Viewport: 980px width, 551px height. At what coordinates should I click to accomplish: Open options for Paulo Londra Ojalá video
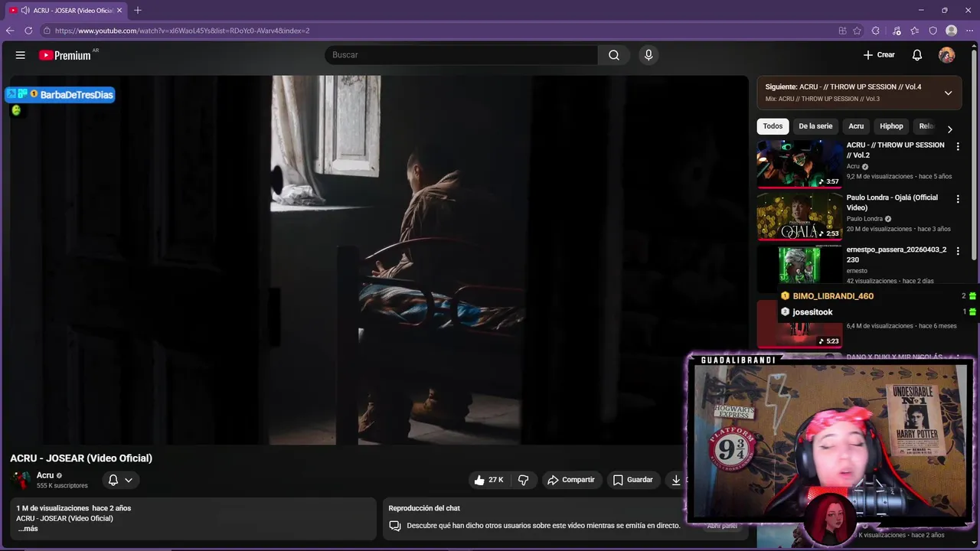pos(957,199)
